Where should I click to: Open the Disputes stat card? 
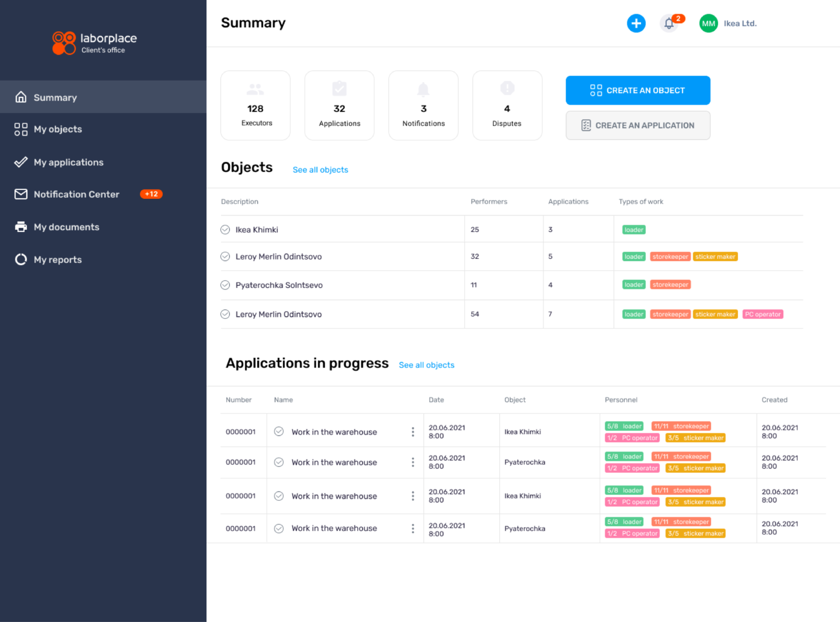[x=507, y=105]
